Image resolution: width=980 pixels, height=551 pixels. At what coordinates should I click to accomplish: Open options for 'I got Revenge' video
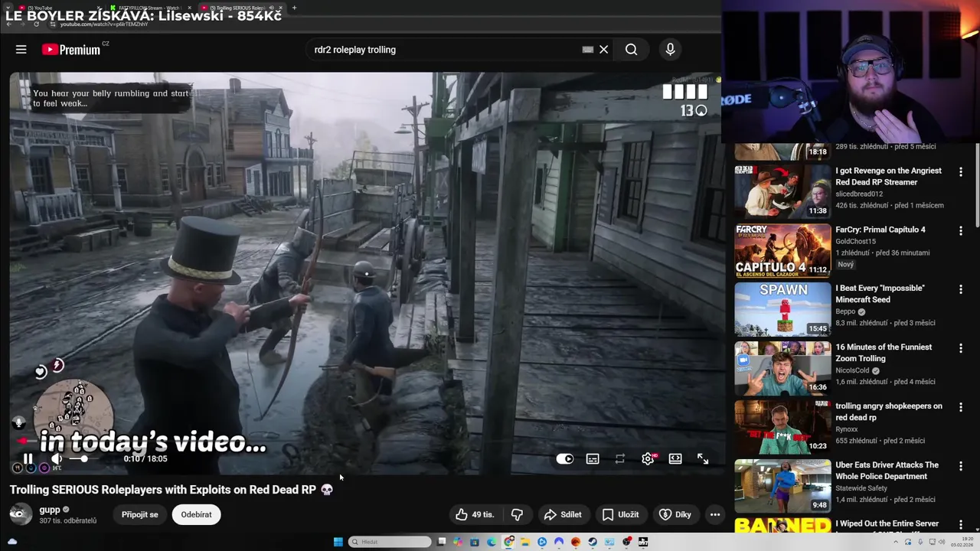(961, 172)
